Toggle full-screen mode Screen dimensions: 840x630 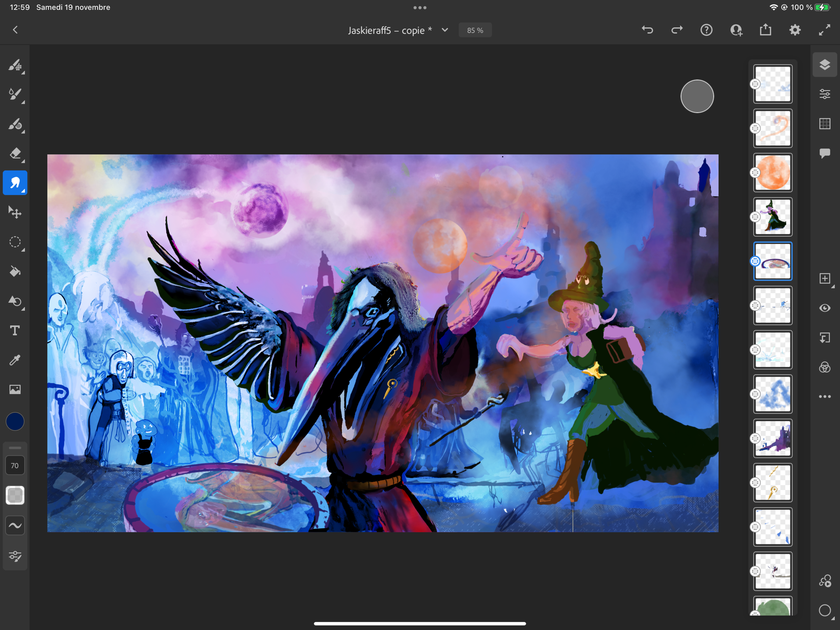(824, 30)
